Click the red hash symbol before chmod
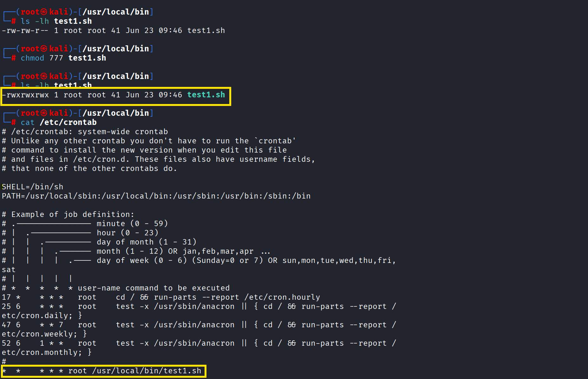The image size is (588, 379). 14,58
